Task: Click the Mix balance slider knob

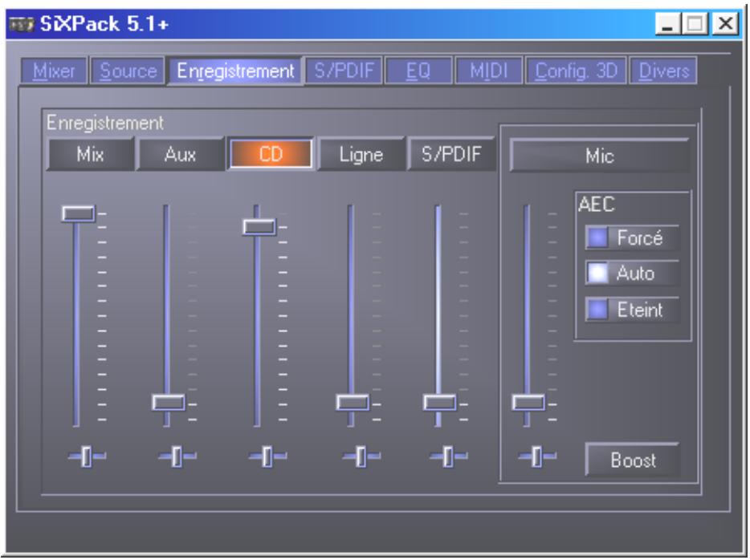Action: [86, 457]
